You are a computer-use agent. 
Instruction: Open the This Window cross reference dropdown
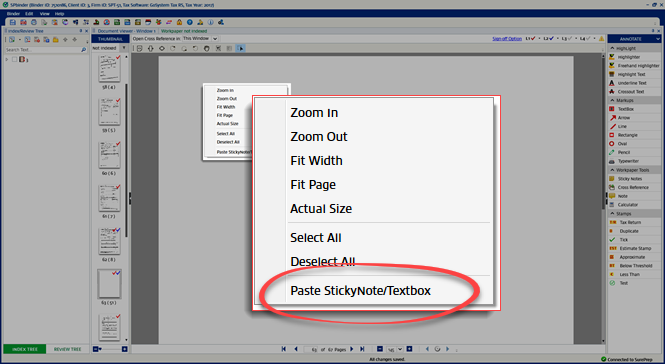pyautogui.click(x=215, y=39)
